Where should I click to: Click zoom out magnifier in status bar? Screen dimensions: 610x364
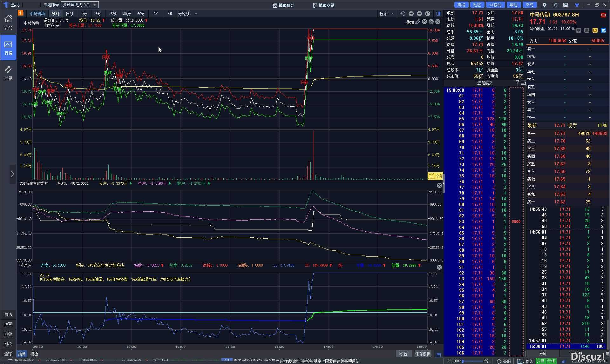pos(450,361)
